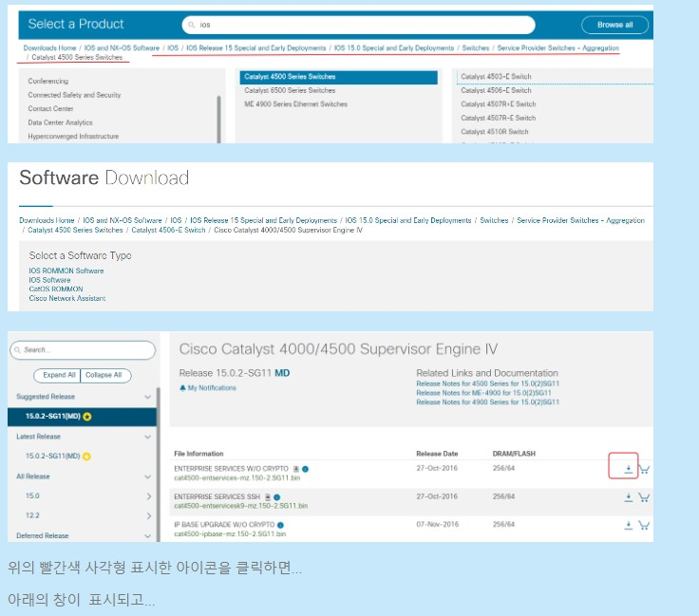Download the ENTERPRISE SERVICES SSH image

628,497
